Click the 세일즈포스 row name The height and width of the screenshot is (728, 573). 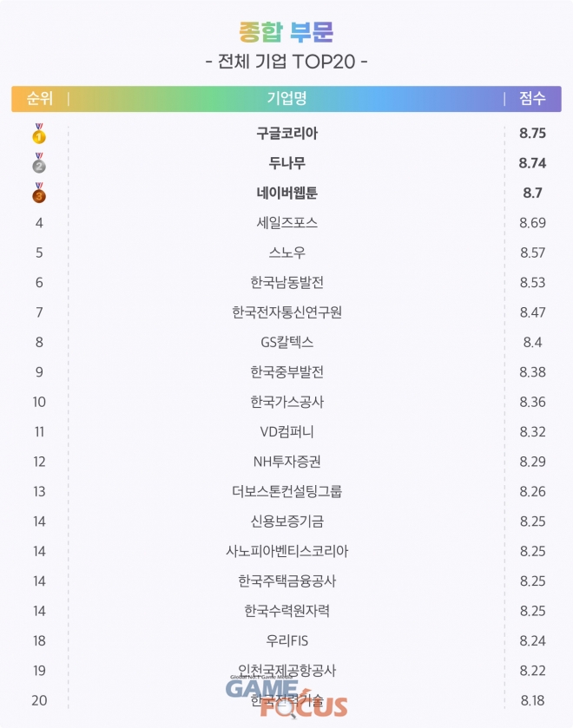click(287, 223)
